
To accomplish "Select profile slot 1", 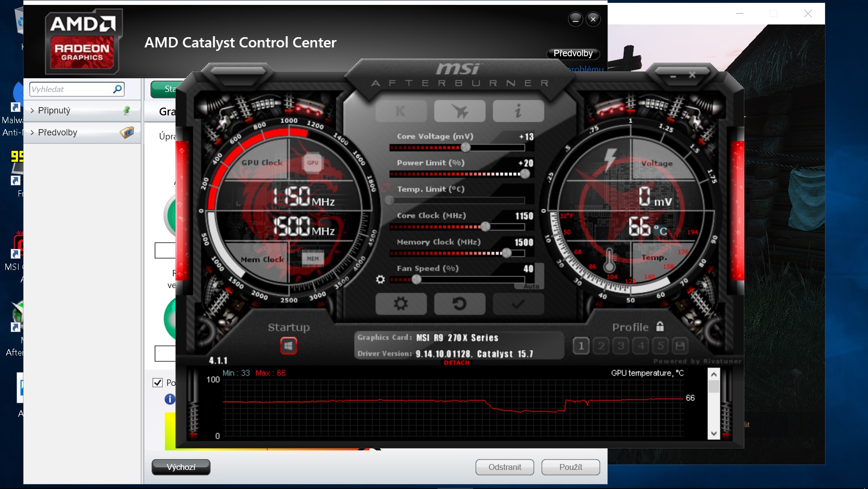I will coord(581,346).
